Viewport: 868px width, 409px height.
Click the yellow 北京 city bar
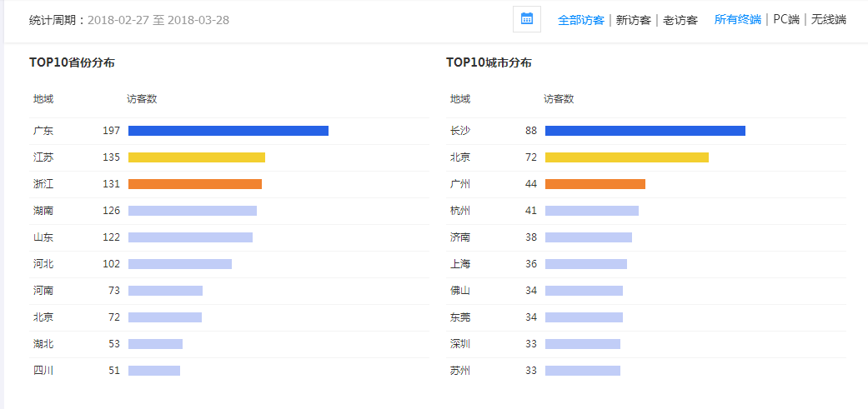627,157
